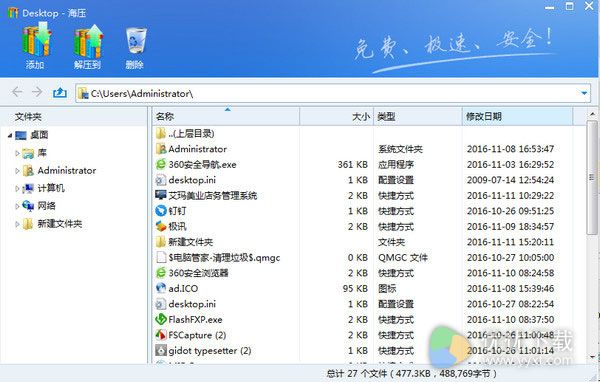Click the date 2009-07-14 12:54:24
The height and width of the screenshot is (382, 600).
(510, 180)
